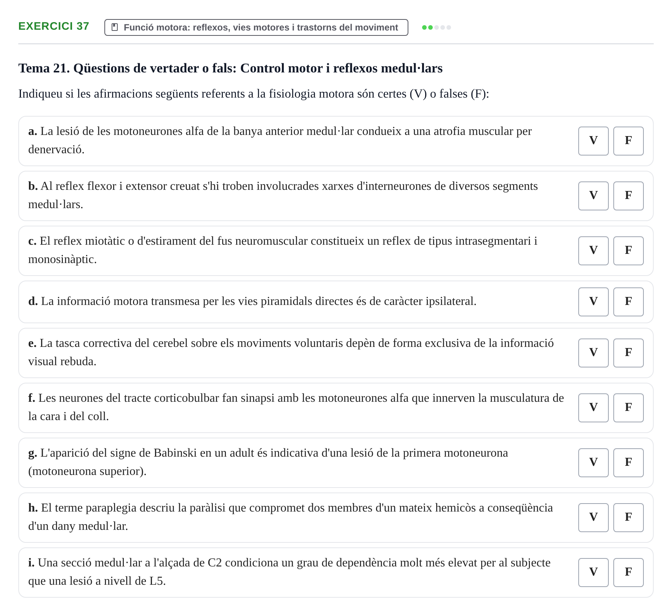
Task: Mark statement a as F (fals)
Action: (x=628, y=141)
